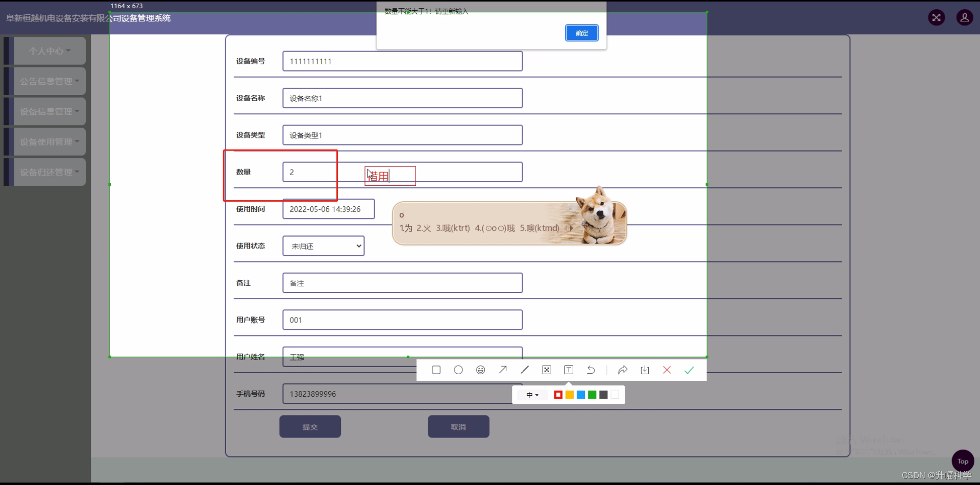Screen dimensions: 980x485
Task: Expand the 设备归还管理 sidebar menu
Action: (50, 172)
